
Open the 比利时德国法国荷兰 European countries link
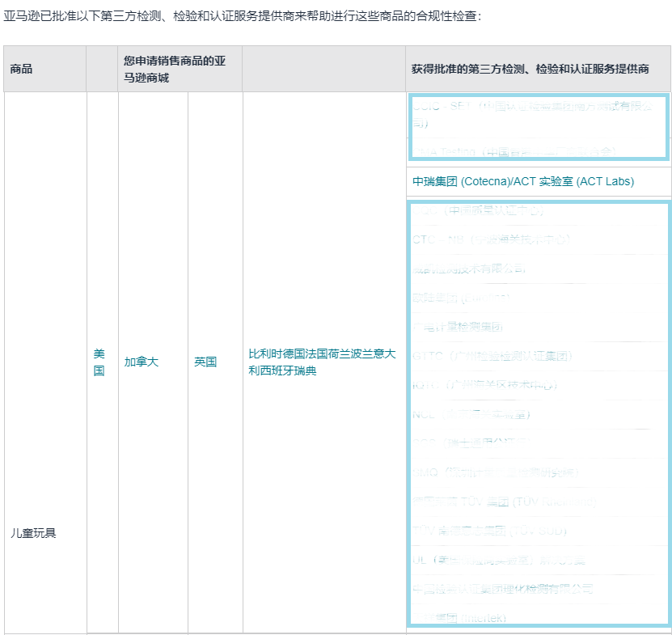322,362
